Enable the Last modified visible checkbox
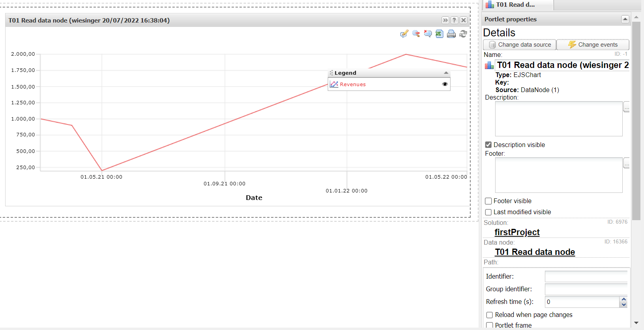The height and width of the screenshot is (330, 644). pos(488,212)
